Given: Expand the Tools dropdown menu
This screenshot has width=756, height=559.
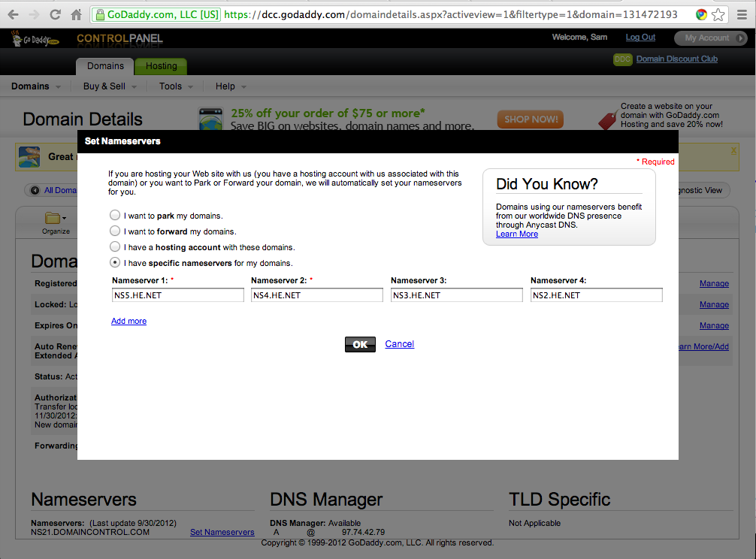Looking at the screenshot, I should click(176, 86).
